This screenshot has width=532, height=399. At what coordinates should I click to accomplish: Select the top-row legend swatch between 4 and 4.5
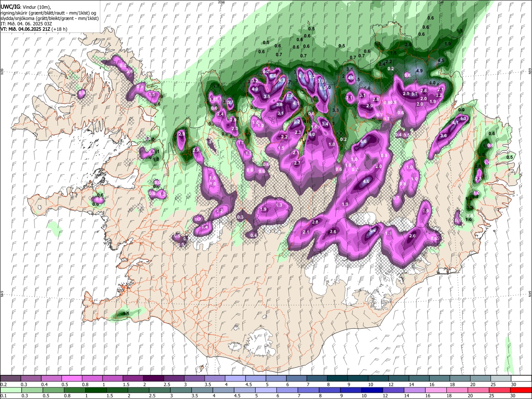[x=235, y=379]
